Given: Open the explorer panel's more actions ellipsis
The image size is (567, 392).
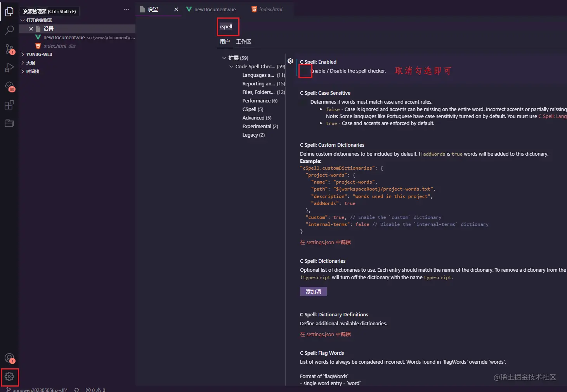Looking at the screenshot, I should [127, 9].
